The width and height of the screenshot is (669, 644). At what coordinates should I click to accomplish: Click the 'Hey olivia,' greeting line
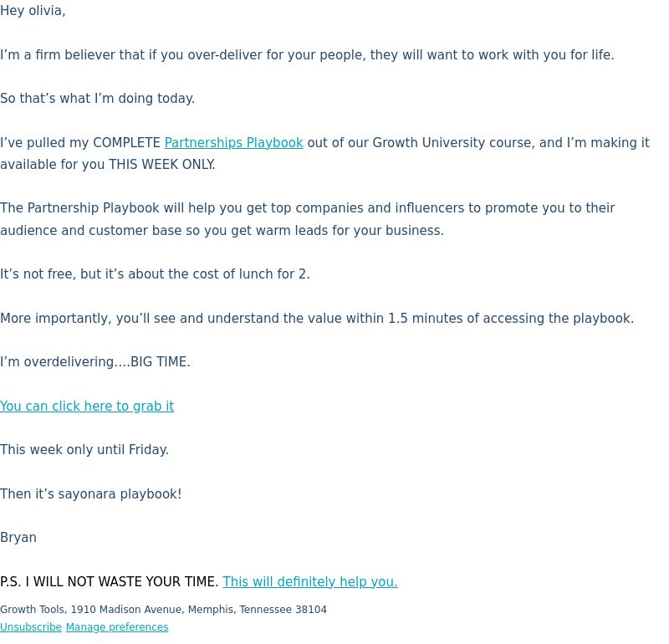33,11
